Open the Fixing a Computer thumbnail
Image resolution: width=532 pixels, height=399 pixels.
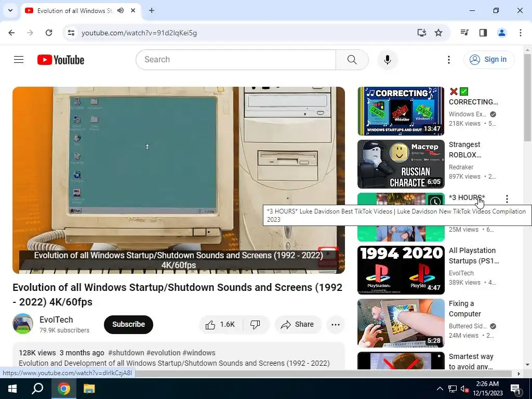pos(401,323)
